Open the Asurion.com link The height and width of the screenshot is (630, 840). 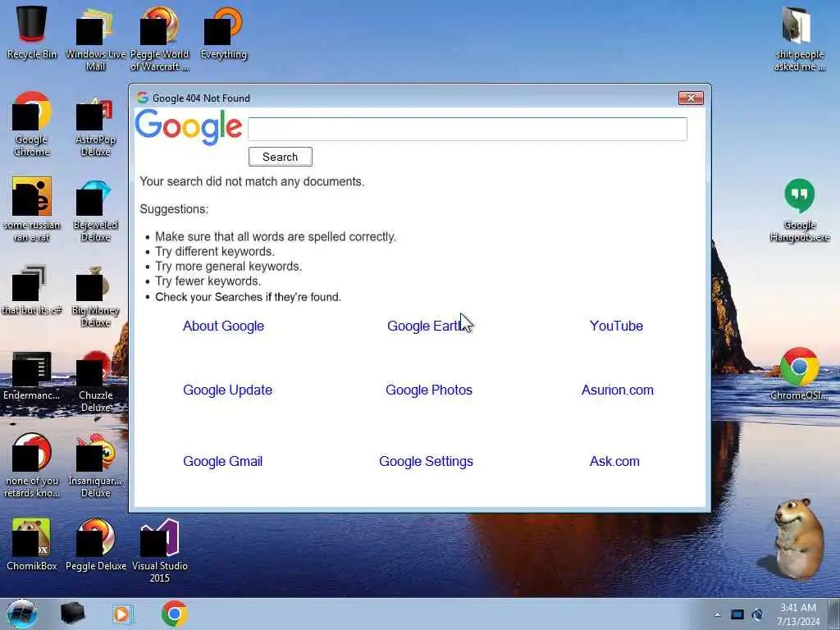coord(618,390)
